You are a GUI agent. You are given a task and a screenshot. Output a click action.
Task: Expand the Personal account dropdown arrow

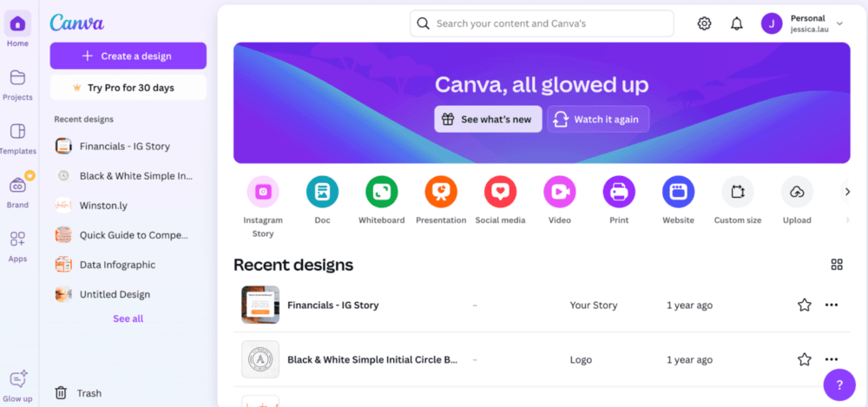click(839, 23)
